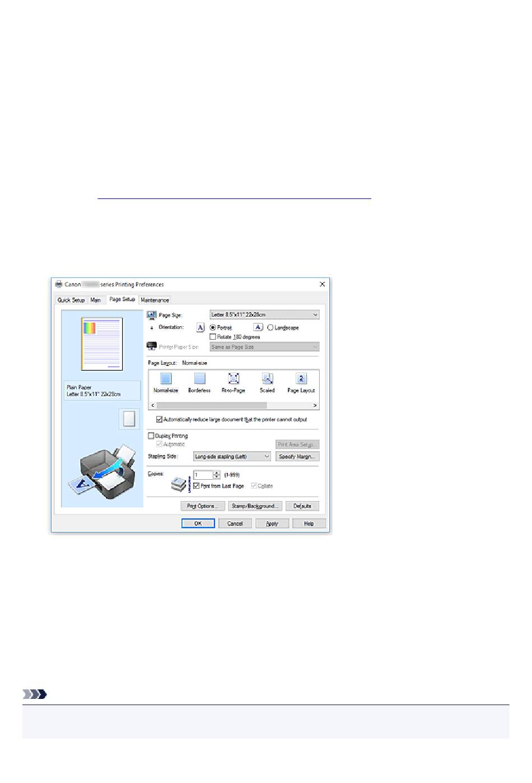532x783 pixels.
Task: Open the Stamp/Background... dialog button
Action: pyautogui.click(x=254, y=506)
